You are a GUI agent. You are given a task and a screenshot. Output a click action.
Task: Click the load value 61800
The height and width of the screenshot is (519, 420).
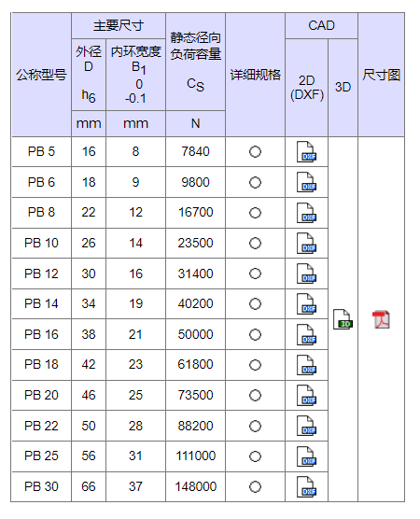[x=196, y=365]
